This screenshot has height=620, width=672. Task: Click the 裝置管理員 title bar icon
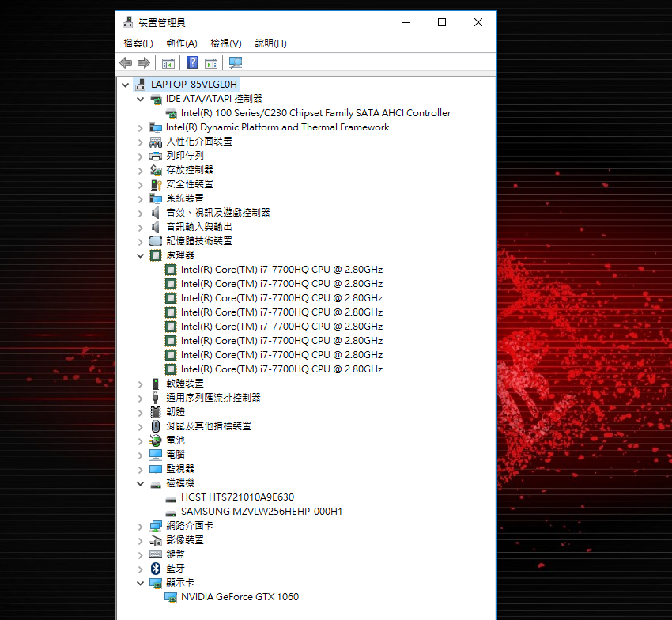[x=127, y=22]
